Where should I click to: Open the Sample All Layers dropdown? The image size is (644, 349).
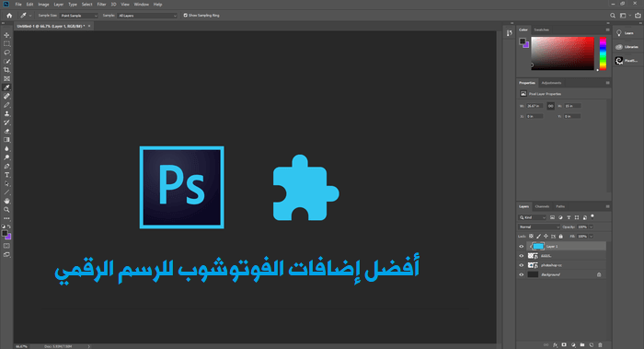pyautogui.click(x=147, y=16)
